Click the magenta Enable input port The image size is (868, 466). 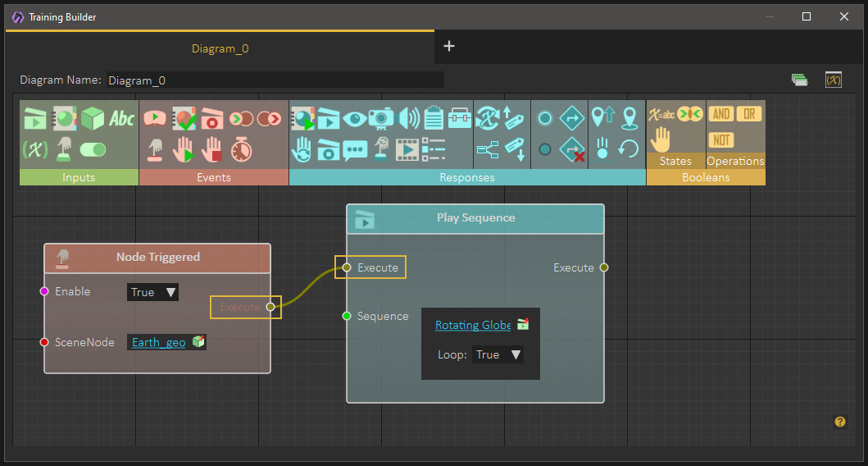[44, 291]
